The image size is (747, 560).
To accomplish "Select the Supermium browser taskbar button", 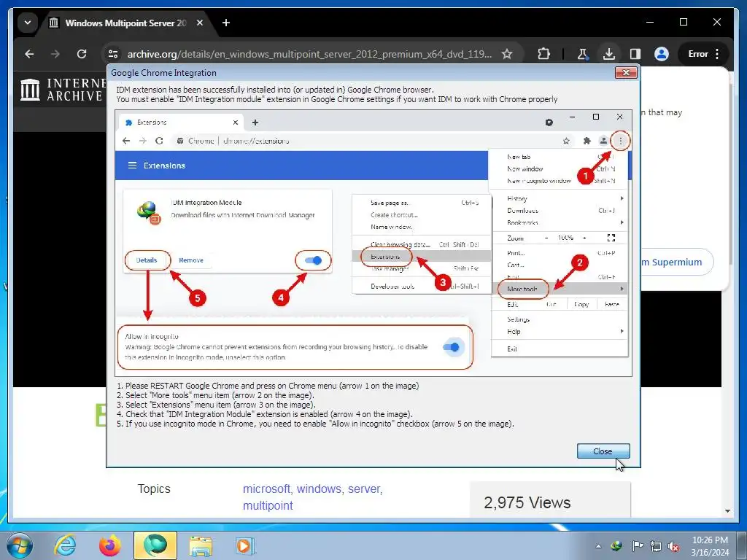I will pos(155,545).
